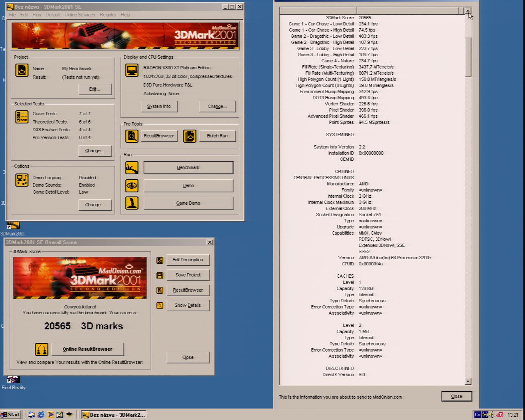Viewport: 525px width, 420px height.
Task: Click the ResultBrowser button in Pro Tools
Action: pos(159,136)
